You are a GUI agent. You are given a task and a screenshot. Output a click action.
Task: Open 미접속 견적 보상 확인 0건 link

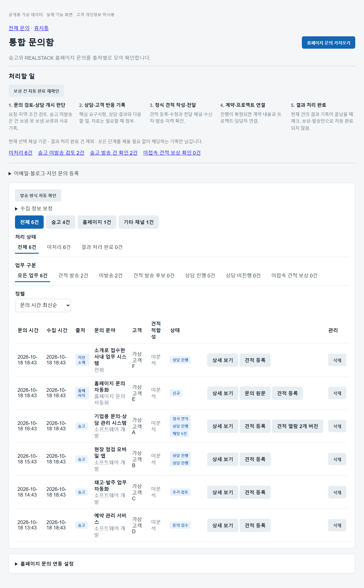tap(172, 153)
